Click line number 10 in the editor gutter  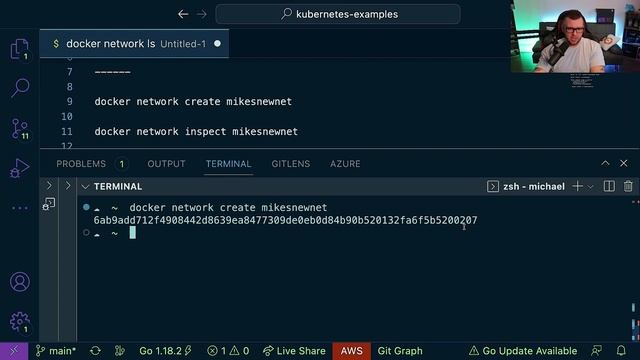67,117
